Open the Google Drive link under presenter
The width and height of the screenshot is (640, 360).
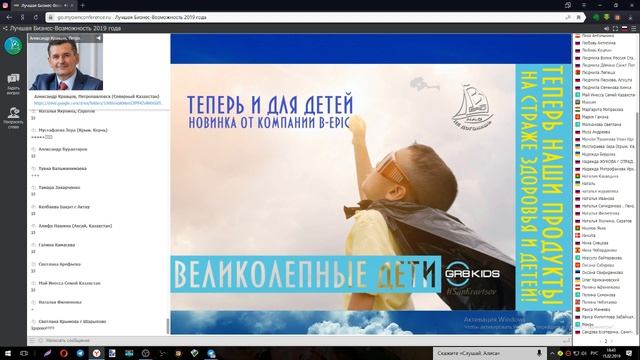pos(97,103)
